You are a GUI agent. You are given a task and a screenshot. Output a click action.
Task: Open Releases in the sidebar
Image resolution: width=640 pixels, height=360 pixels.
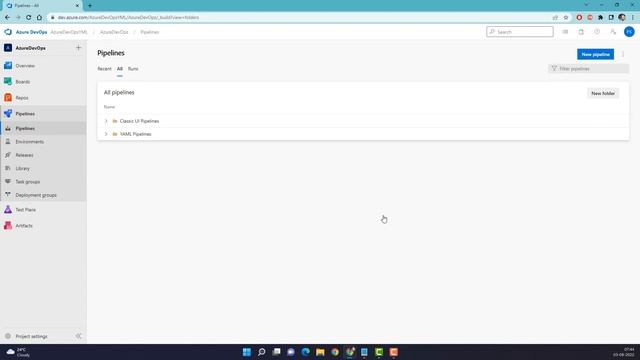(x=24, y=155)
